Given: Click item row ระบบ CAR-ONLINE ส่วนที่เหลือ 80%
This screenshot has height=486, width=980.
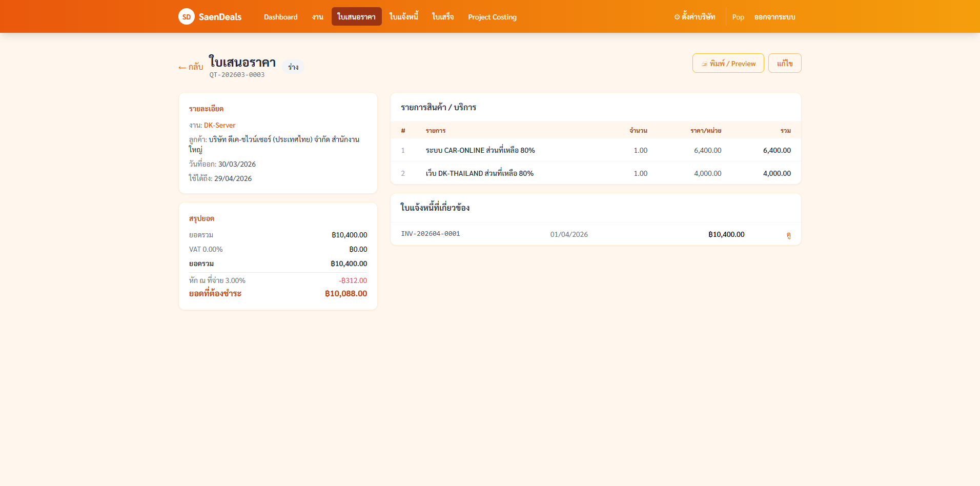Looking at the screenshot, I should click(596, 150).
